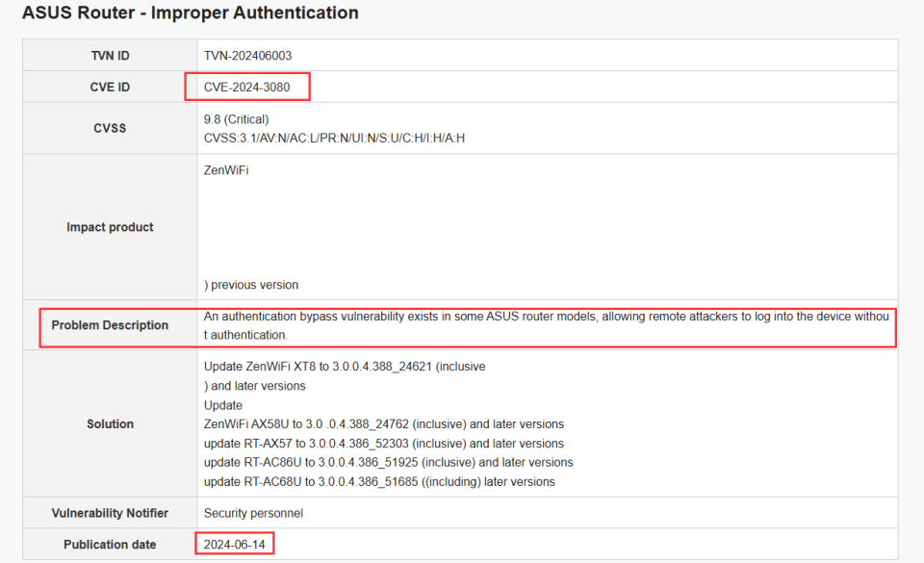Click the RT-AC68U update line
Viewport: 924px width, 563px height.
(x=379, y=482)
